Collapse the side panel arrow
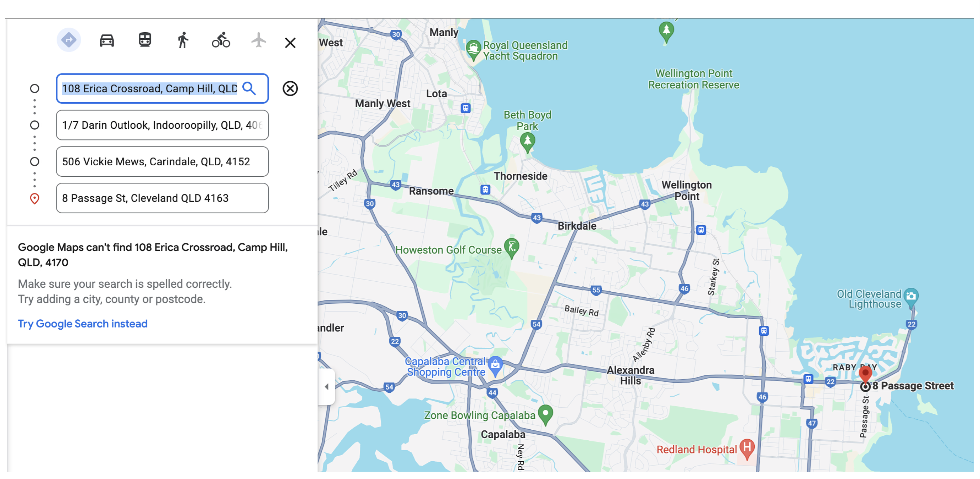The width and height of the screenshot is (980, 479). coord(326,386)
